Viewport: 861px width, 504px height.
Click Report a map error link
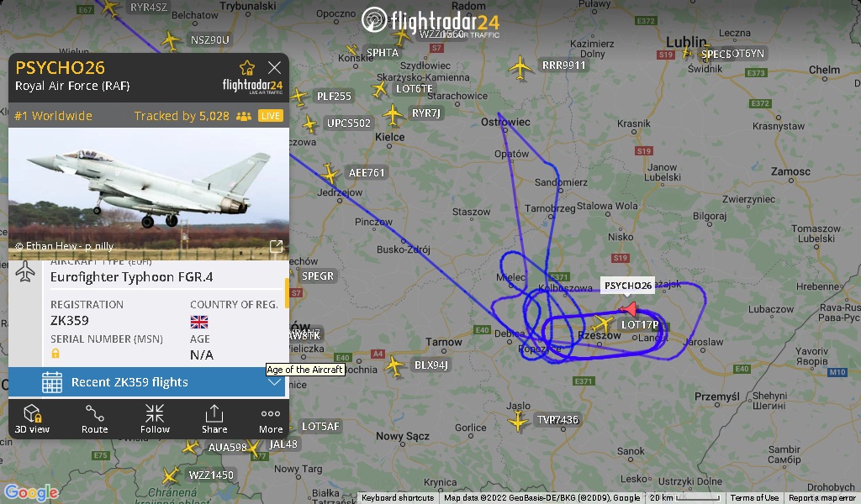[822, 498]
